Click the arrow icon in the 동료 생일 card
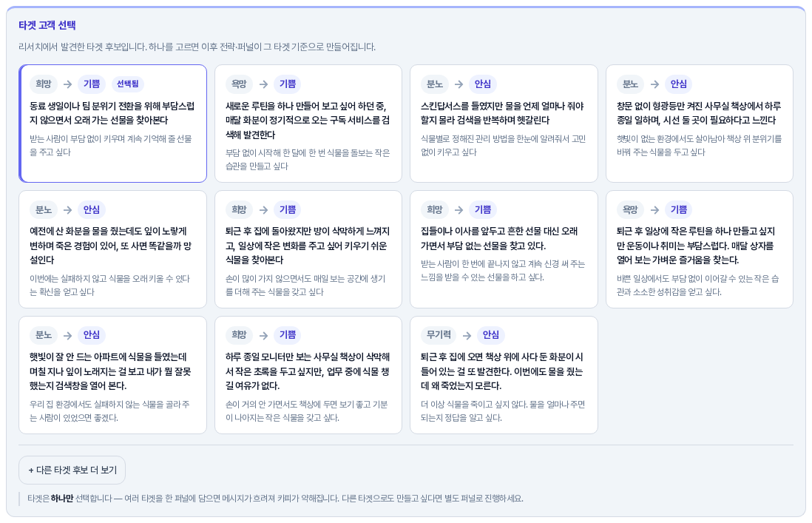 coord(67,84)
